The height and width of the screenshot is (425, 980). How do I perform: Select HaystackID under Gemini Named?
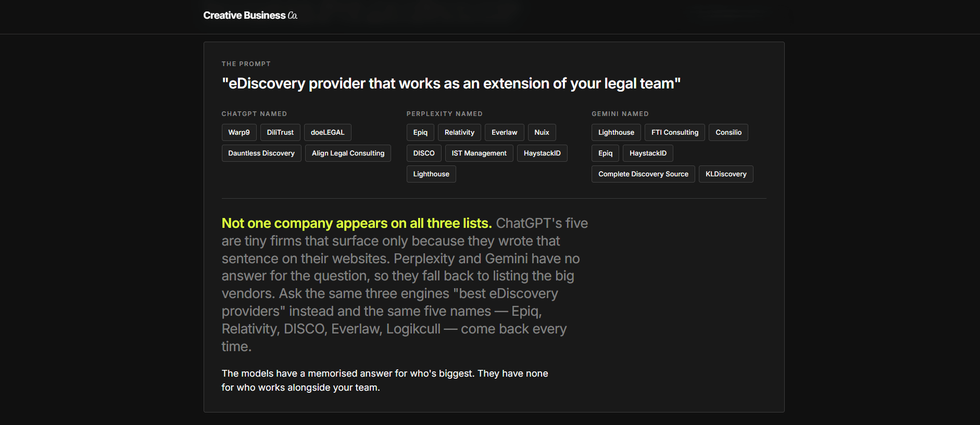pyautogui.click(x=648, y=153)
